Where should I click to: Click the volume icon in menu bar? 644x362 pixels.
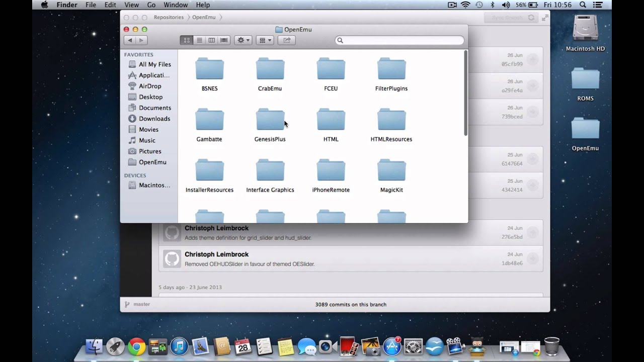(506, 5)
